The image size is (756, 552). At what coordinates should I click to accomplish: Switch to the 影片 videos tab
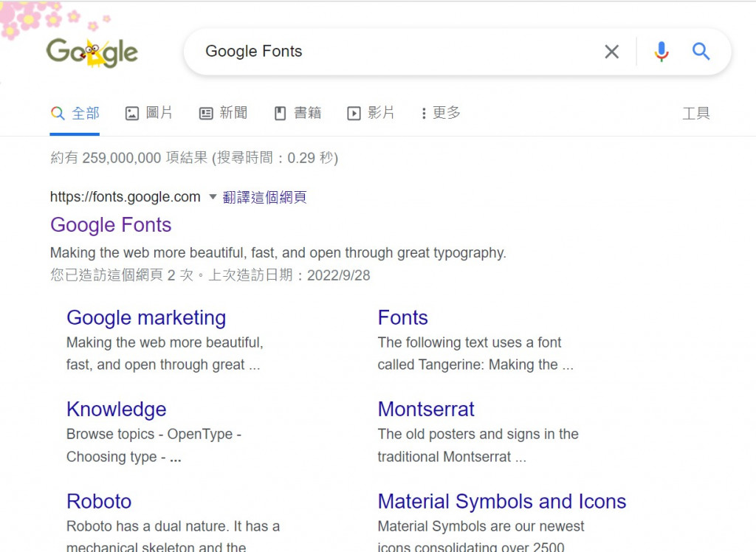(x=371, y=114)
